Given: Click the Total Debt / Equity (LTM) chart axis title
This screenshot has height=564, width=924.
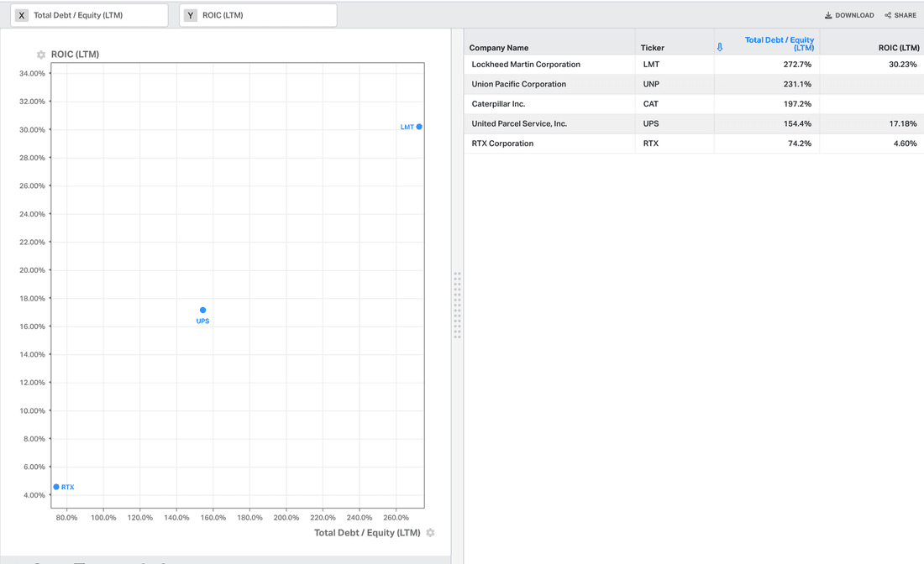Looking at the screenshot, I should 367,532.
